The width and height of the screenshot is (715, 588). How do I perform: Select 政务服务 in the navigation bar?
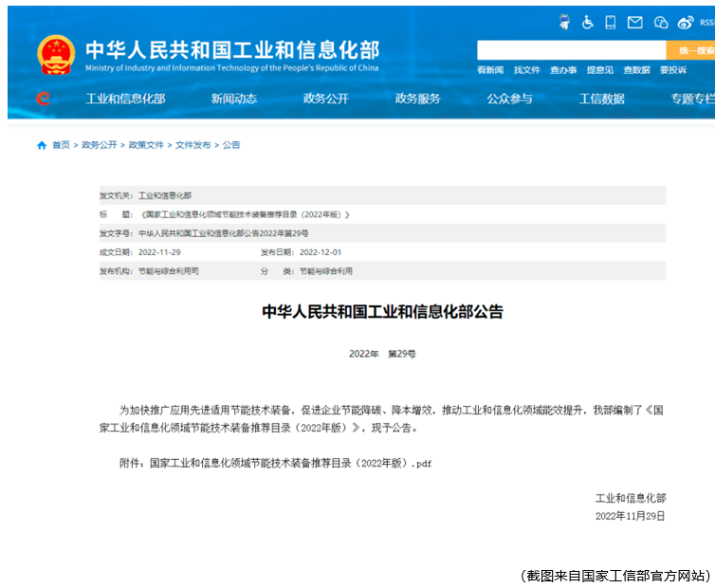tap(417, 99)
